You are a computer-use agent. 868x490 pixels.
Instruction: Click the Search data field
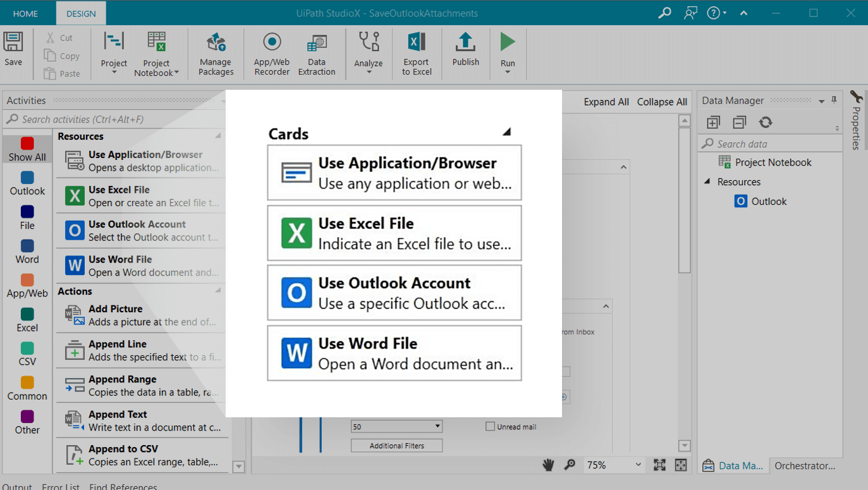770,144
